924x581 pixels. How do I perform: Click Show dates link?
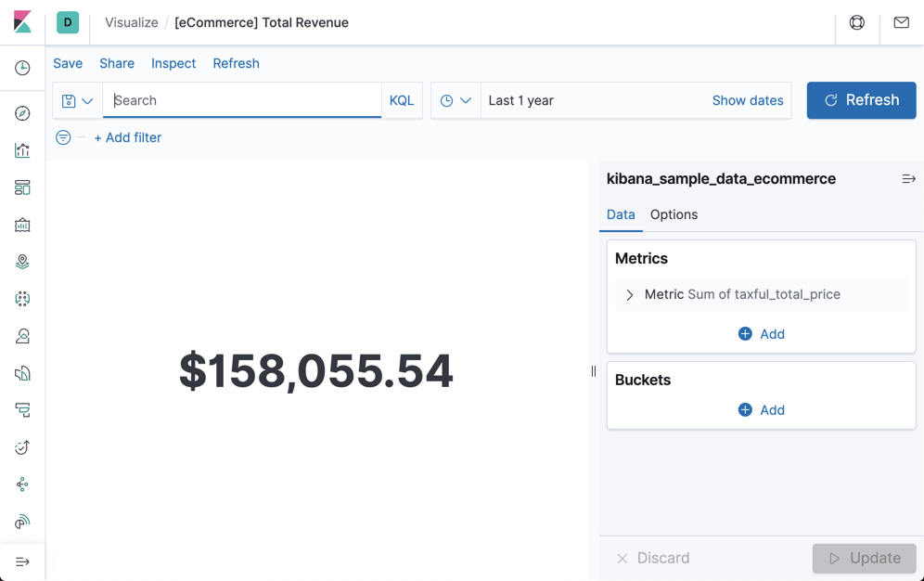coord(747,101)
